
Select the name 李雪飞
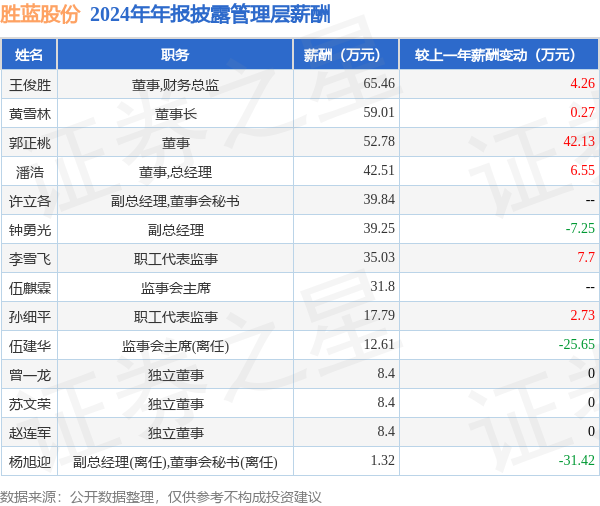[x=30, y=259]
